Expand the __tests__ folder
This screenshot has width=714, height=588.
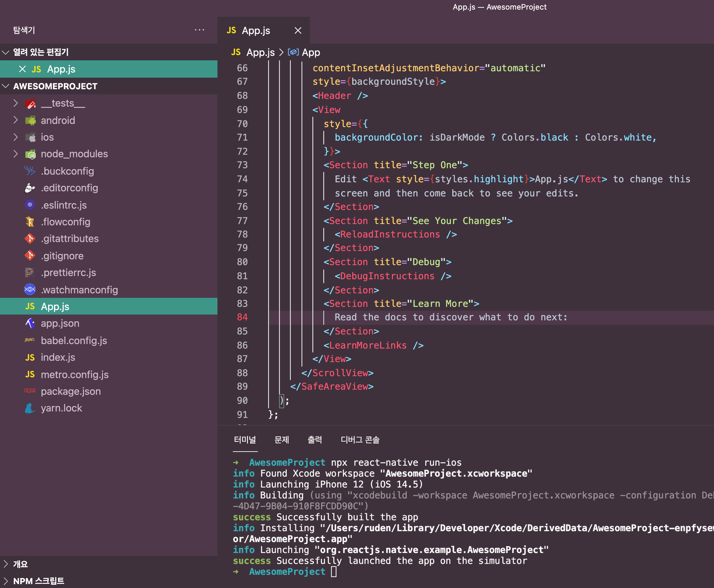(16, 103)
